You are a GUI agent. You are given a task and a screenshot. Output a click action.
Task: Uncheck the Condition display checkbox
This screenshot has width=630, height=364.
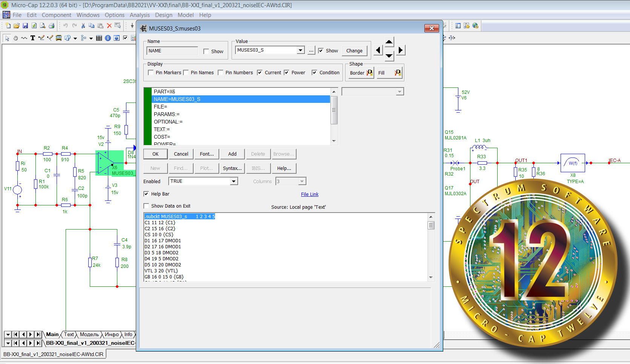point(315,73)
